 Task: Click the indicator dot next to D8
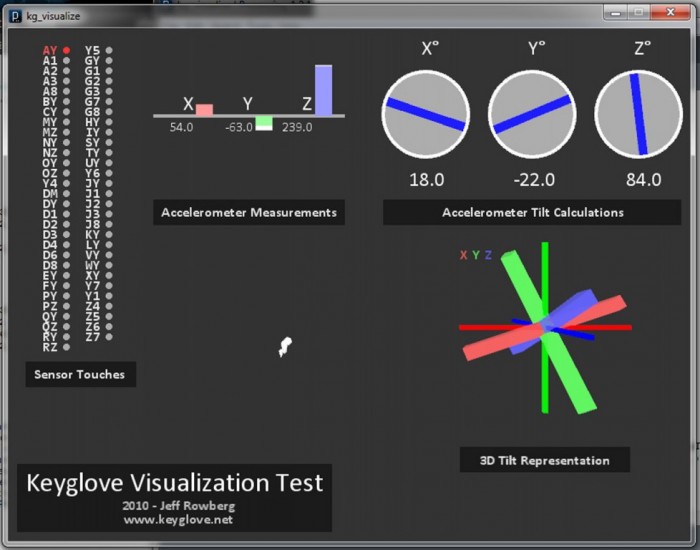pos(67,265)
